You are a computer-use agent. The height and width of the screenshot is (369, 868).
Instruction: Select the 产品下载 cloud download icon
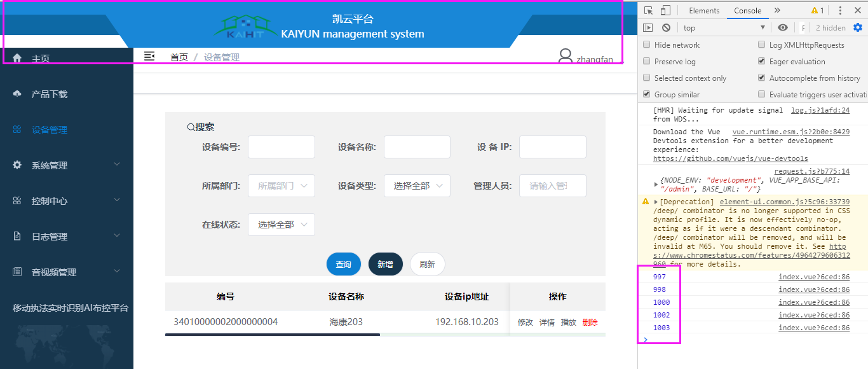point(16,94)
